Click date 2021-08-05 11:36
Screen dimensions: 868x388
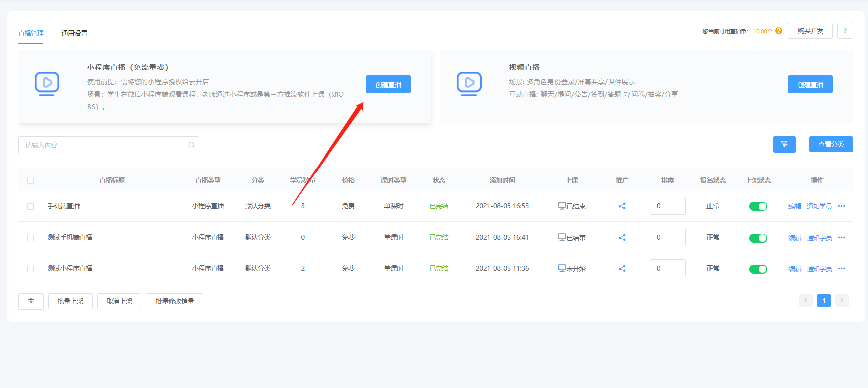point(502,268)
